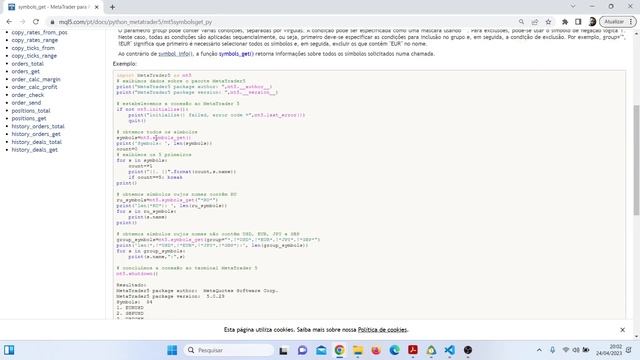
Task: Click the Pesquisar taskbar search box
Action: (229, 350)
